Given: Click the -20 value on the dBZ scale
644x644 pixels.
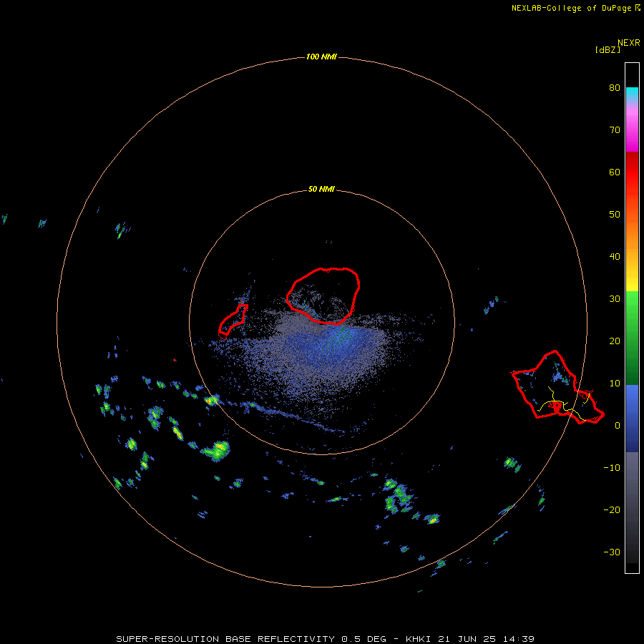Looking at the screenshot, I should pyautogui.click(x=612, y=509).
